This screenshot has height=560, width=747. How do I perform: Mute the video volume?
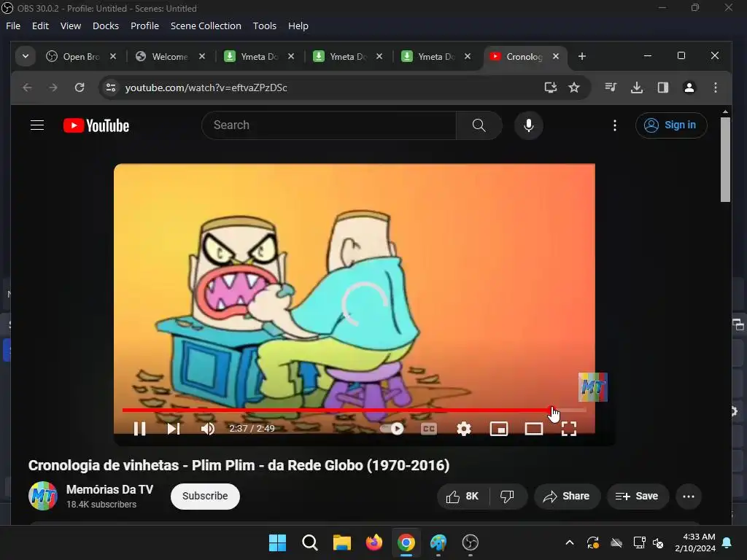pyautogui.click(x=208, y=429)
